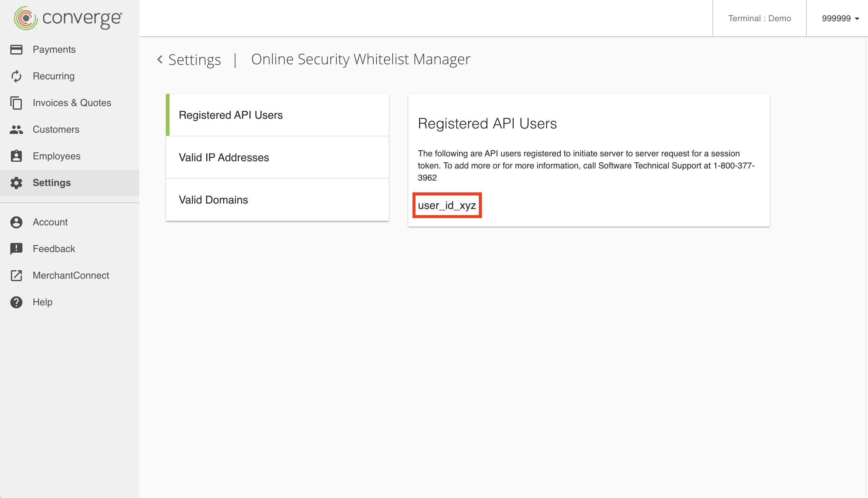Click the Invoices & Quotes copy icon
Screen dimensions: 868x498
coord(16,103)
